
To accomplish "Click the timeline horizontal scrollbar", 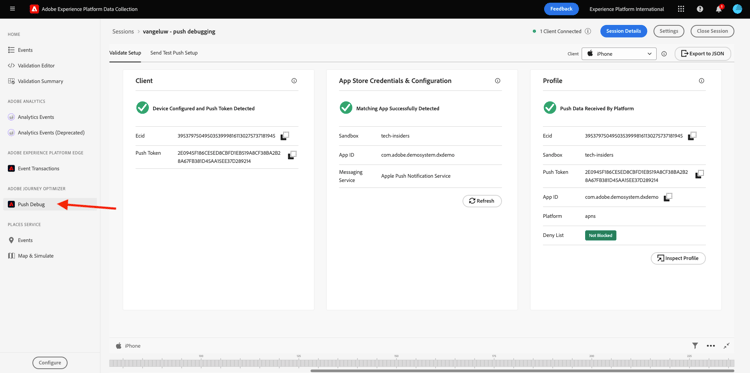I will (522, 371).
